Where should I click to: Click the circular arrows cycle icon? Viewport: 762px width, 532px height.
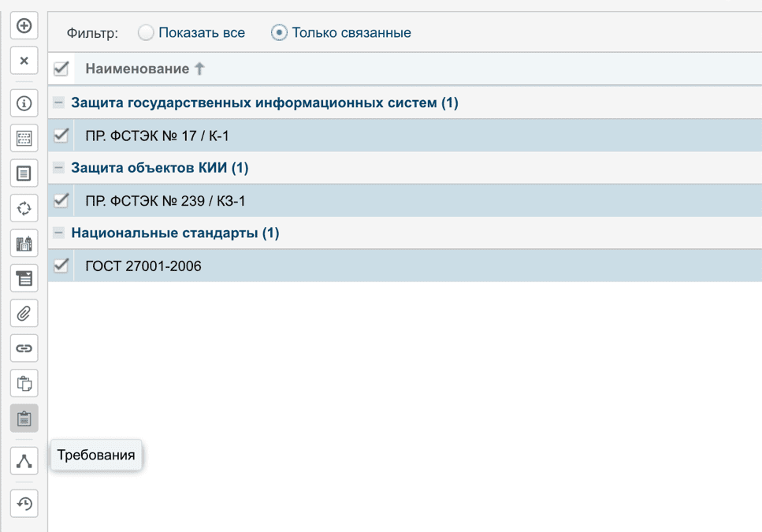pos(24,208)
